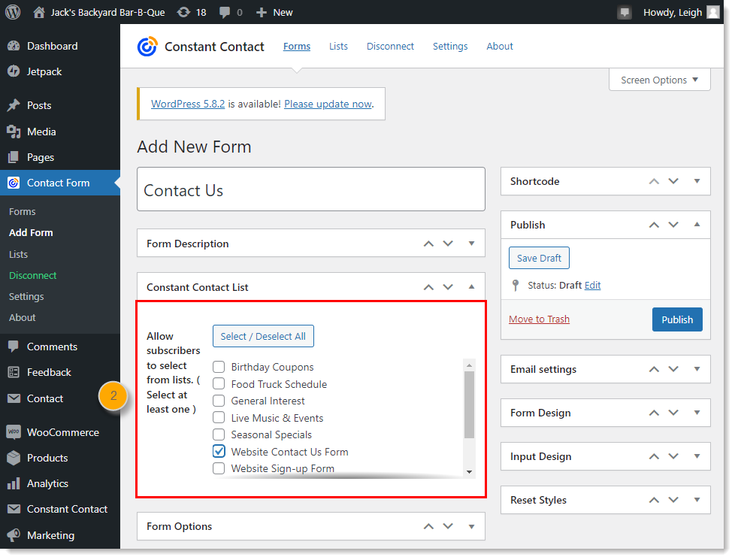The image size is (735, 560).
Task: Click the Contact Us form title field
Action: tap(311, 189)
